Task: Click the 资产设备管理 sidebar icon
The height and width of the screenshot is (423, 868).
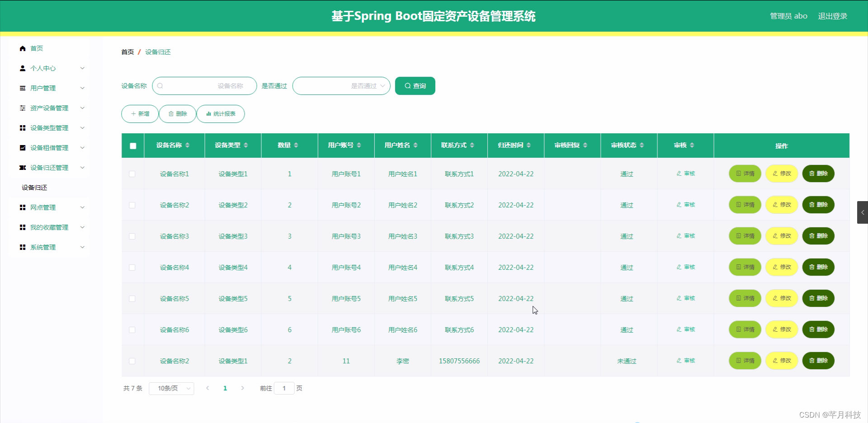Action: tap(22, 108)
